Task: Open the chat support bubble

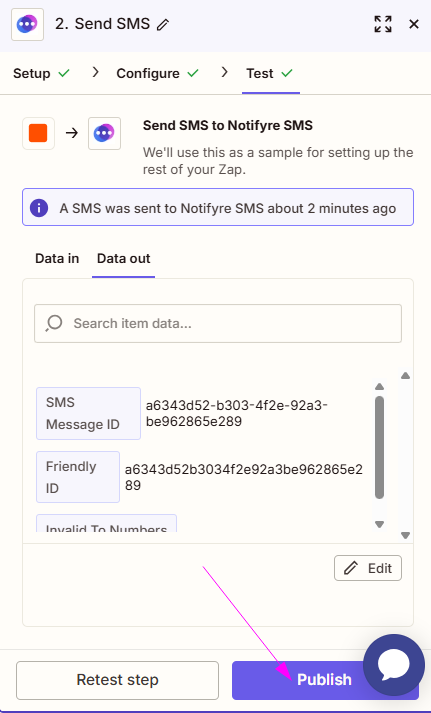Action: (394, 664)
